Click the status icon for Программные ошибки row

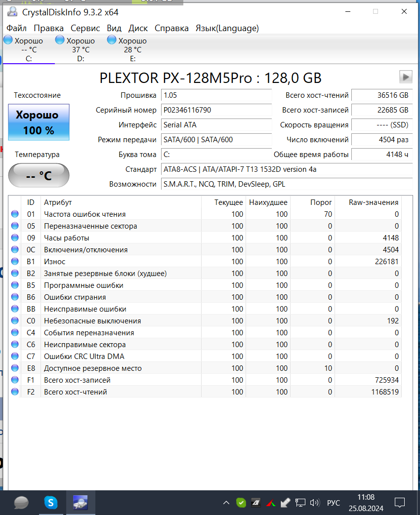[x=15, y=285]
